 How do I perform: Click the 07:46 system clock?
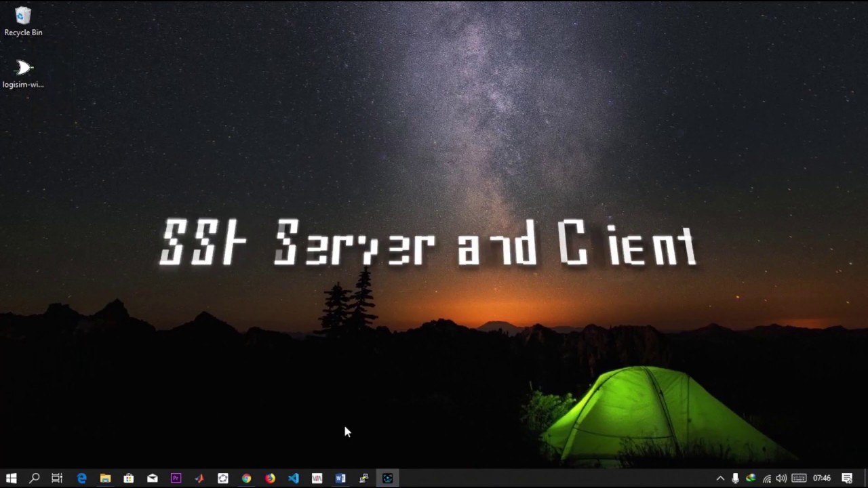pos(822,479)
